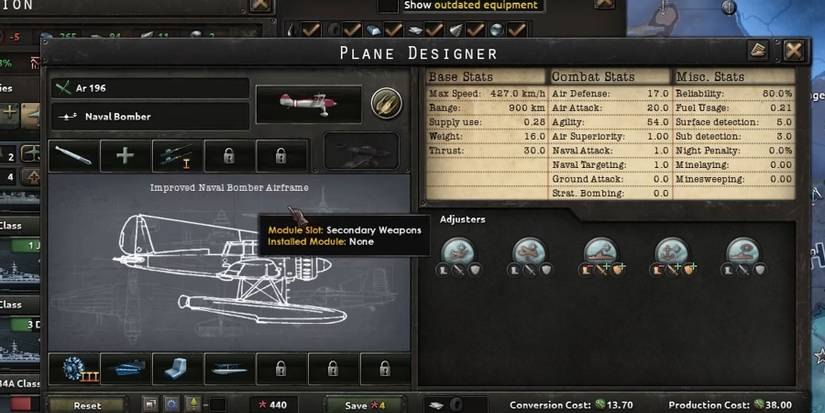This screenshot has width=825, height=413.
Task: Toggle the checkbox beside the silver sphere icon
Action: point(517,29)
